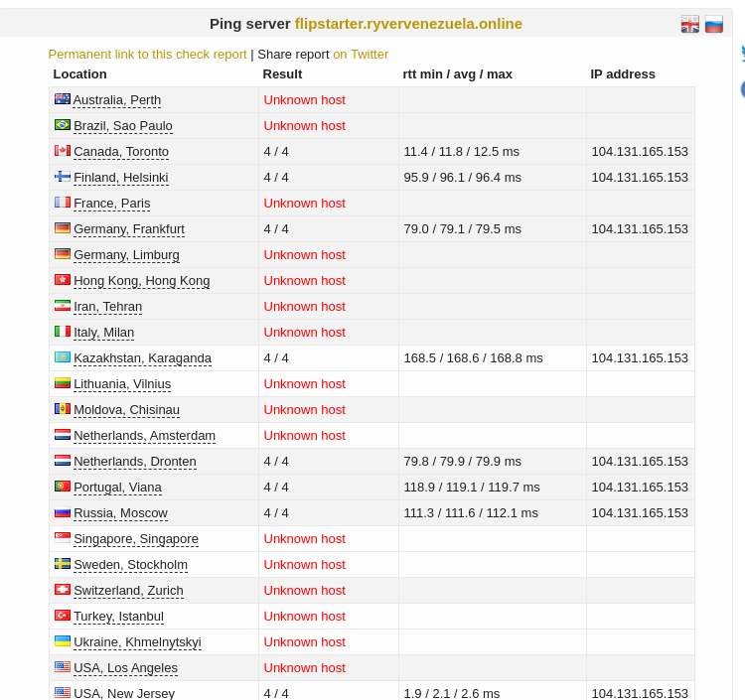Select the Germany, Frankfurt location
The height and width of the screenshot is (700, 745).
tap(129, 229)
